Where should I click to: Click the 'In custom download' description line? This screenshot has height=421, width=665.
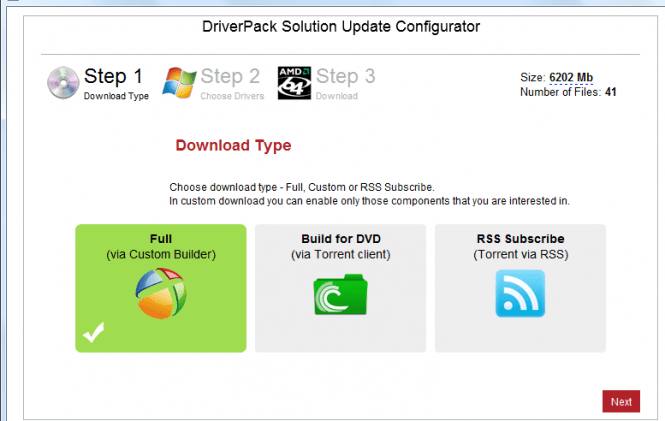(369, 201)
